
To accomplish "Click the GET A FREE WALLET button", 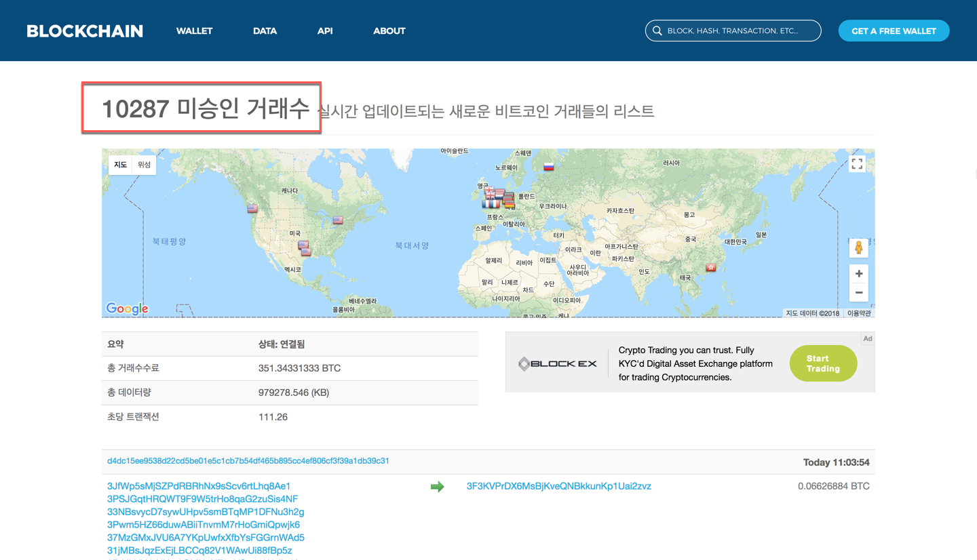I will [894, 31].
